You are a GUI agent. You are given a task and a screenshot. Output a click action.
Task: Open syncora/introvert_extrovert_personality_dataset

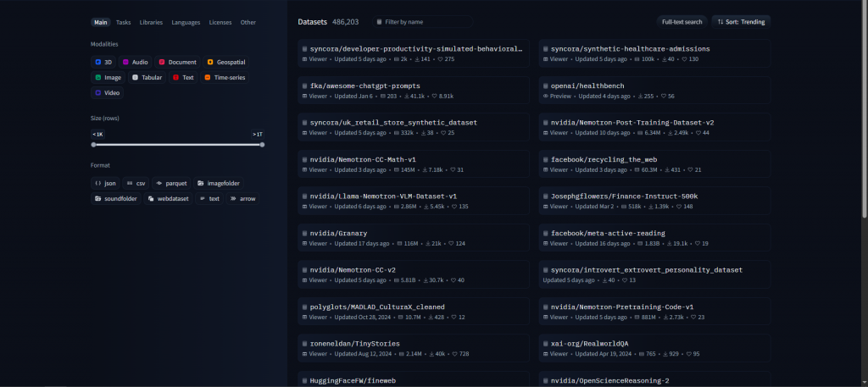(x=654, y=274)
